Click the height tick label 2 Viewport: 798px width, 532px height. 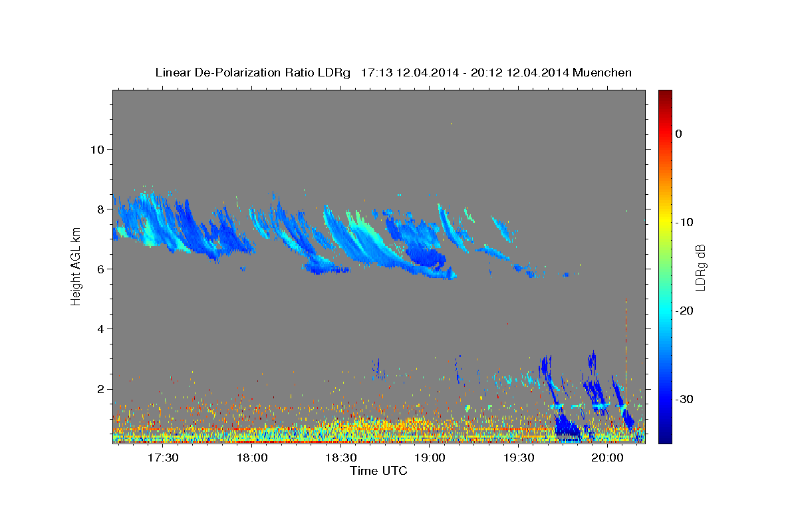click(100, 389)
